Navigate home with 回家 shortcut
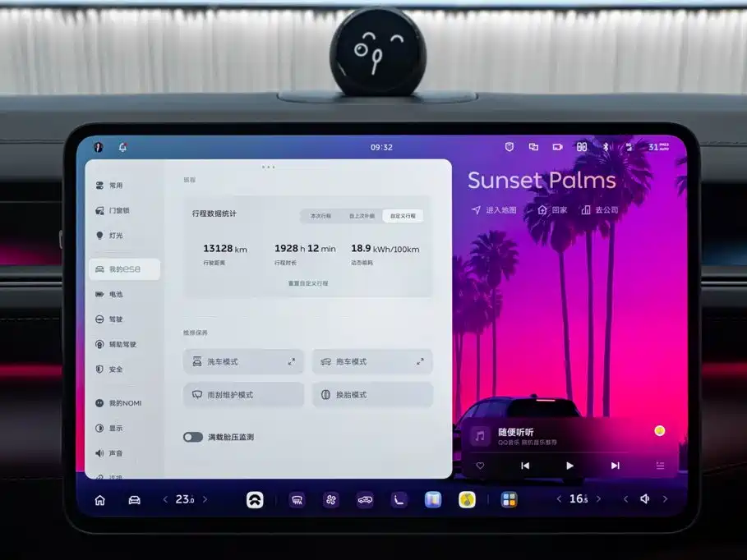 pyautogui.click(x=552, y=210)
